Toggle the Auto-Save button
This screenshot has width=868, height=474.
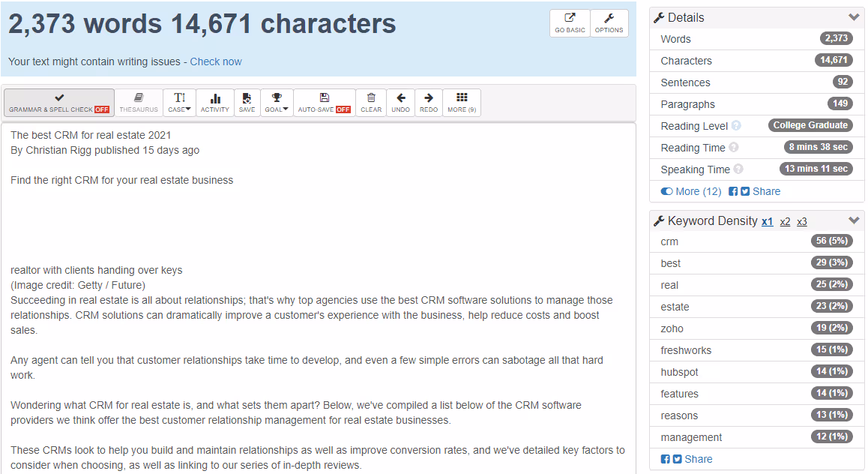[x=325, y=103]
